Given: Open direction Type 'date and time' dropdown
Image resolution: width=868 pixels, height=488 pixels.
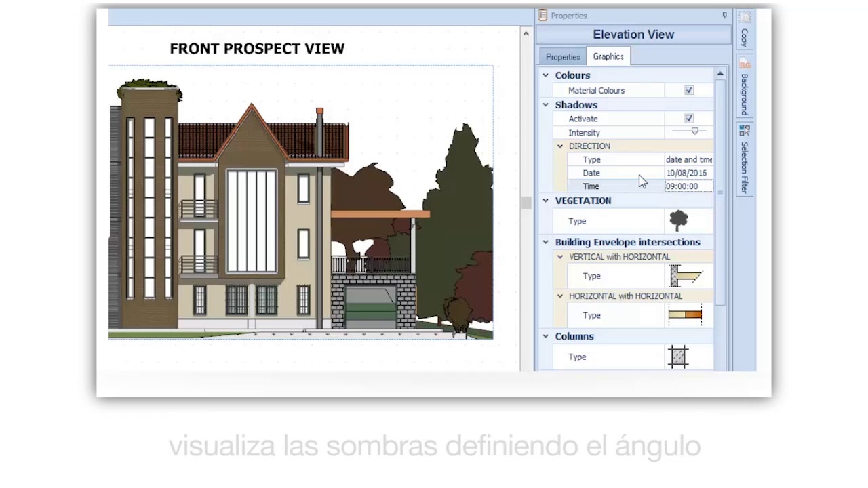Looking at the screenshot, I should (688, 160).
